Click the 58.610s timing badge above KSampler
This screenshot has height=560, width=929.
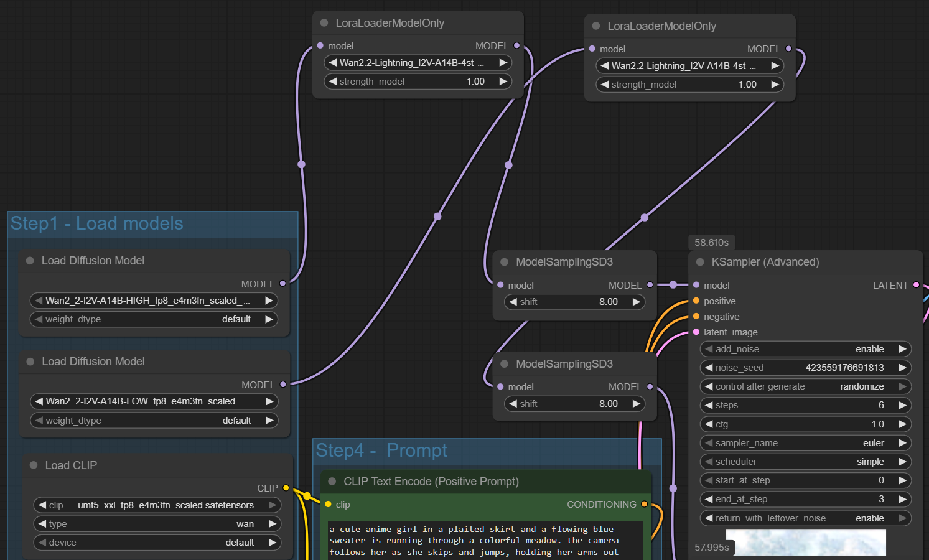pos(712,243)
